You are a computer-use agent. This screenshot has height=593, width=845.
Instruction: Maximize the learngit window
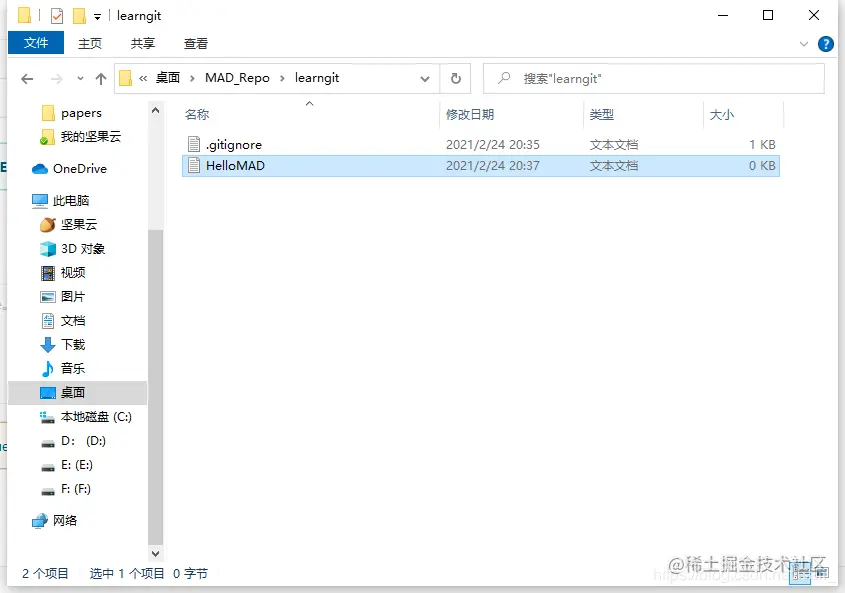pos(768,15)
